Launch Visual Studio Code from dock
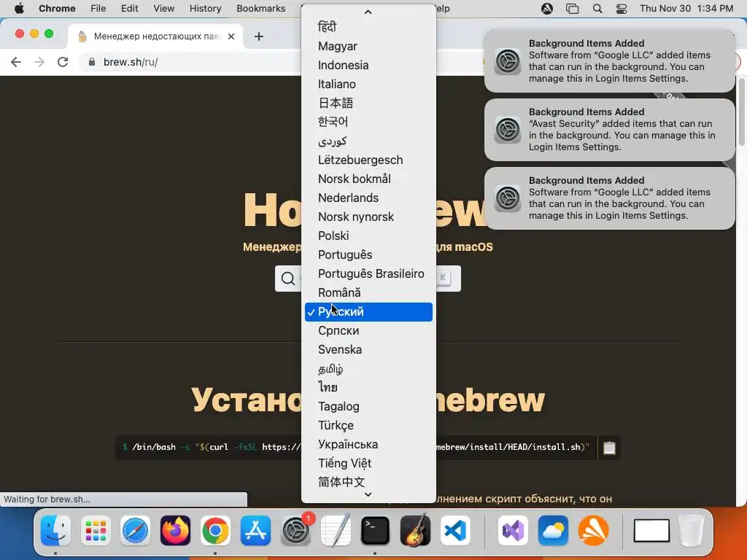747x560 pixels. [455, 530]
